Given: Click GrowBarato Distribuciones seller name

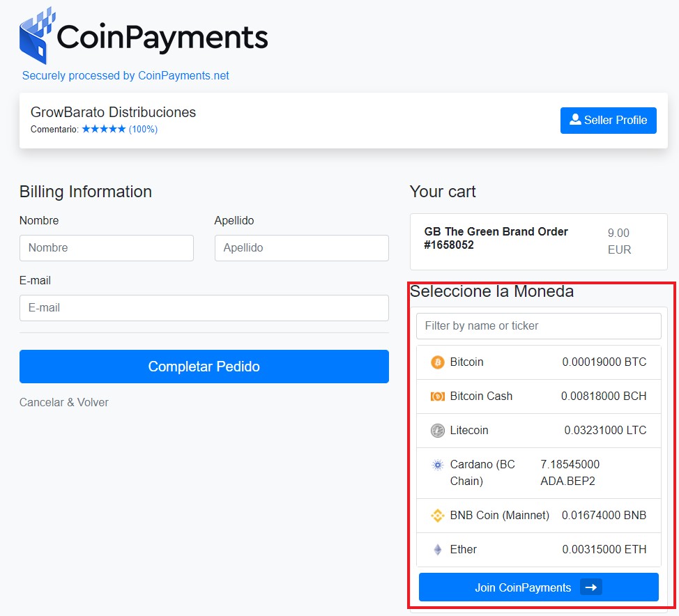Looking at the screenshot, I should click(x=113, y=112).
